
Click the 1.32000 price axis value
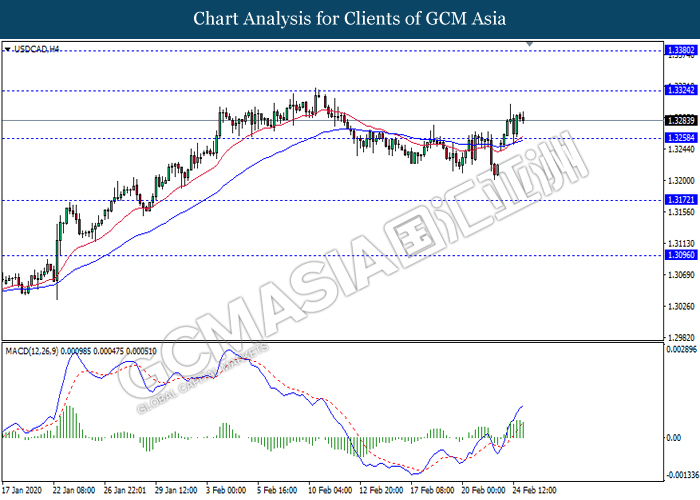click(681, 181)
